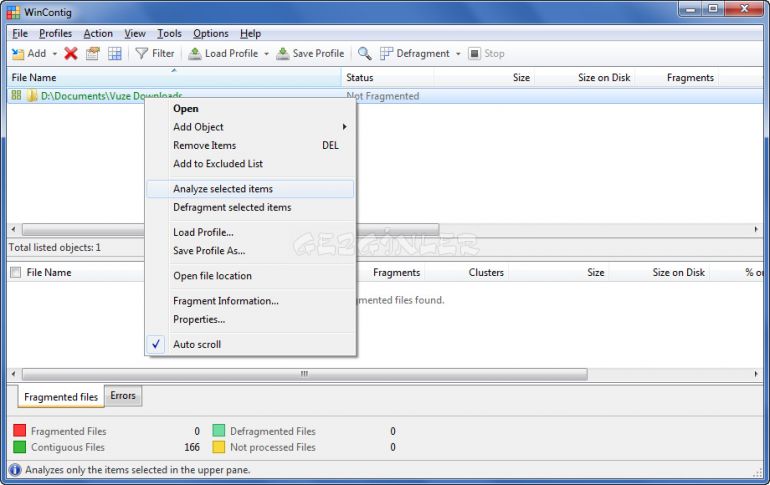
Task: Click lower pane horizontal scrollbar thumb
Action: pyautogui.click(x=304, y=374)
